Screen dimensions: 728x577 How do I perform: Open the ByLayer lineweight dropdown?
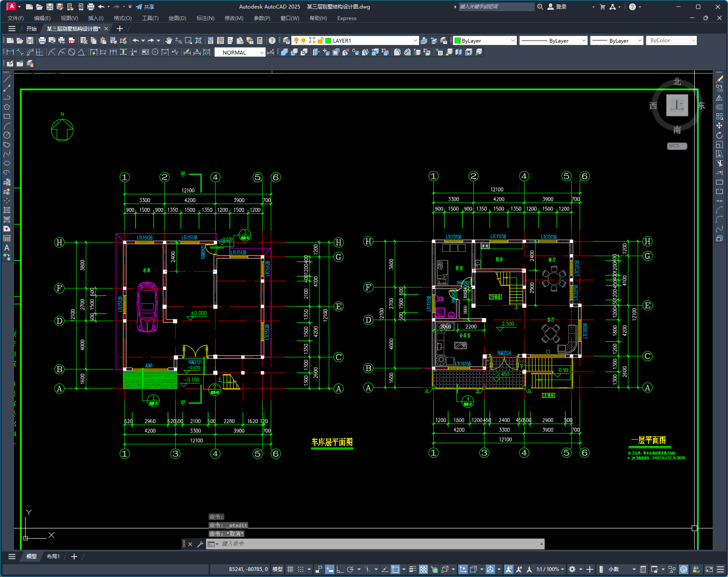pos(639,40)
